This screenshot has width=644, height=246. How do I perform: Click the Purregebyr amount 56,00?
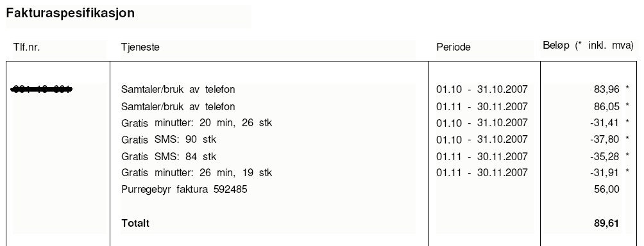pyautogui.click(x=606, y=190)
